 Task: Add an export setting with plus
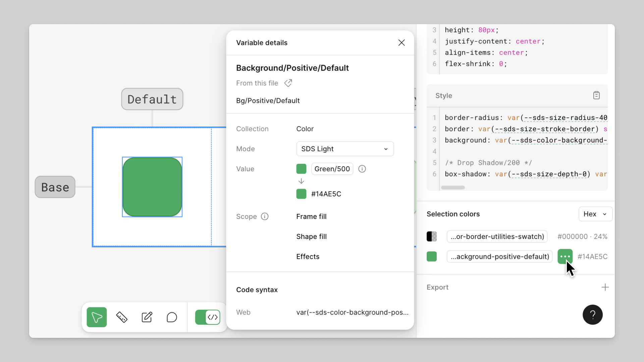click(605, 287)
